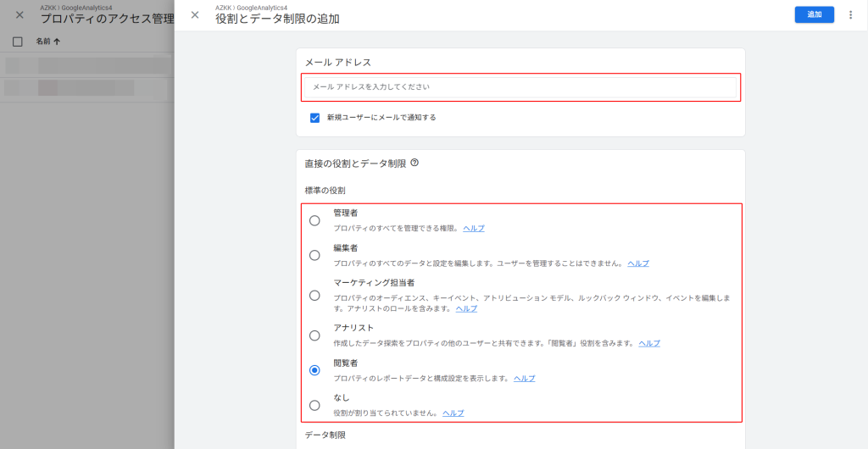Sort by the 名前 column arrow
The image size is (868, 449).
click(x=57, y=42)
